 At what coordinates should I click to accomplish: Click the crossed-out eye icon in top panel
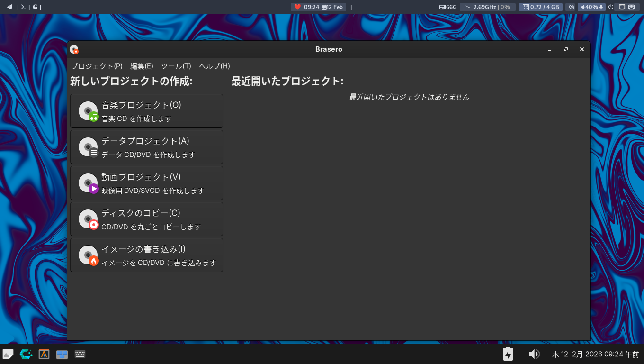[571, 7]
